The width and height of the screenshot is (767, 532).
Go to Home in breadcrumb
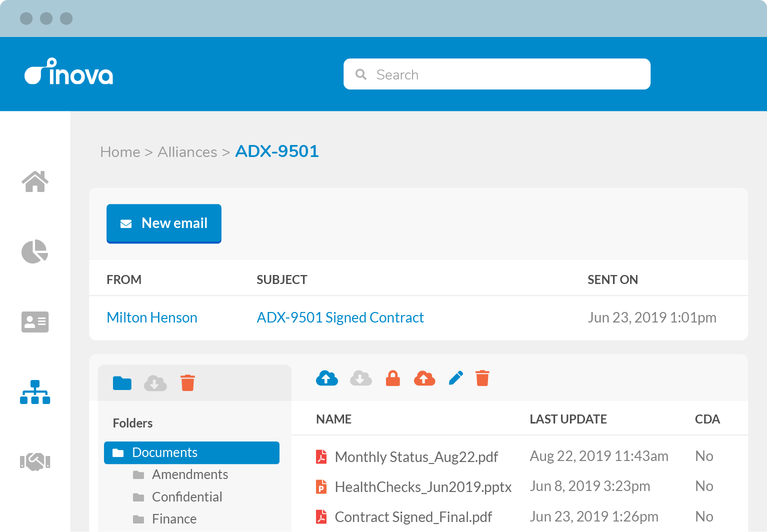coord(120,152)
